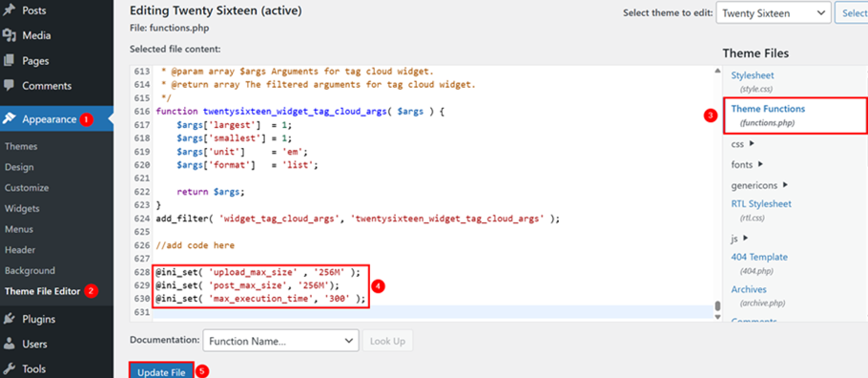Click the $args['smallest'] line
Image resolution: width=868 pixels, height=378 pixels.
234,138
